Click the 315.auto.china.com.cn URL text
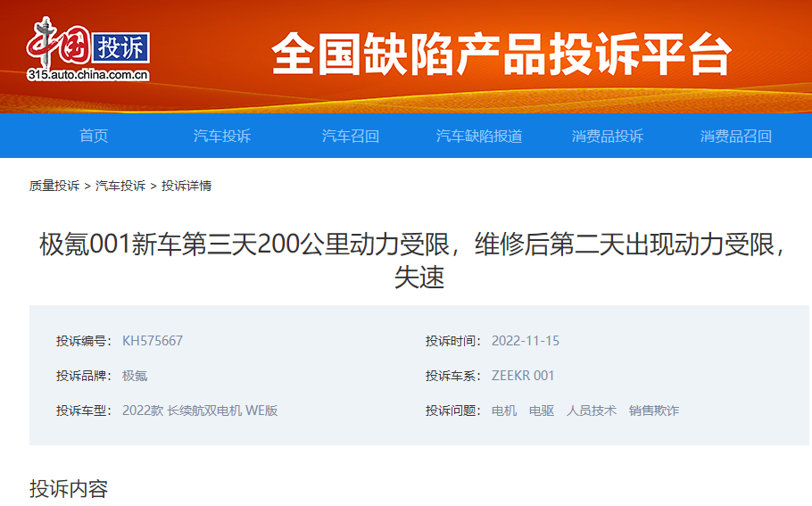The height and width of the screenshot is (506, 812). (88, 75)
